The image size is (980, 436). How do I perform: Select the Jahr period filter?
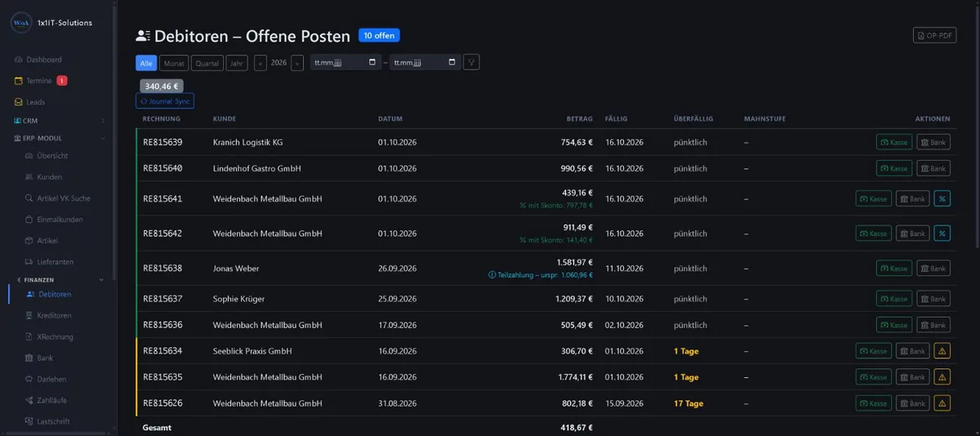pos(237,63)
